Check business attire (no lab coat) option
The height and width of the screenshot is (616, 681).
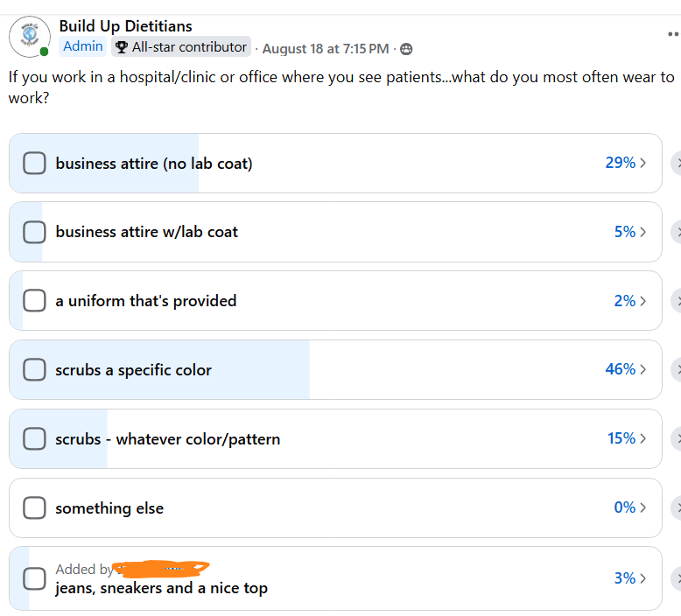click(x=34, y=164)
